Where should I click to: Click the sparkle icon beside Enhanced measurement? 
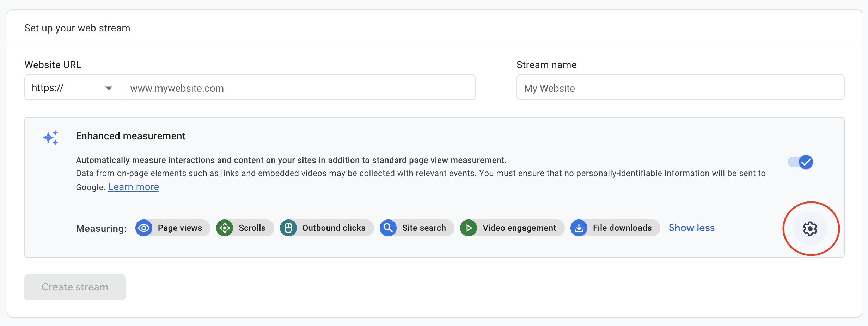pos(50,137)
